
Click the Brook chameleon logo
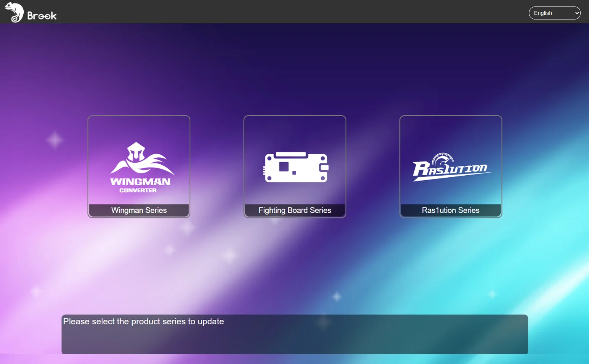click(14, 12)
